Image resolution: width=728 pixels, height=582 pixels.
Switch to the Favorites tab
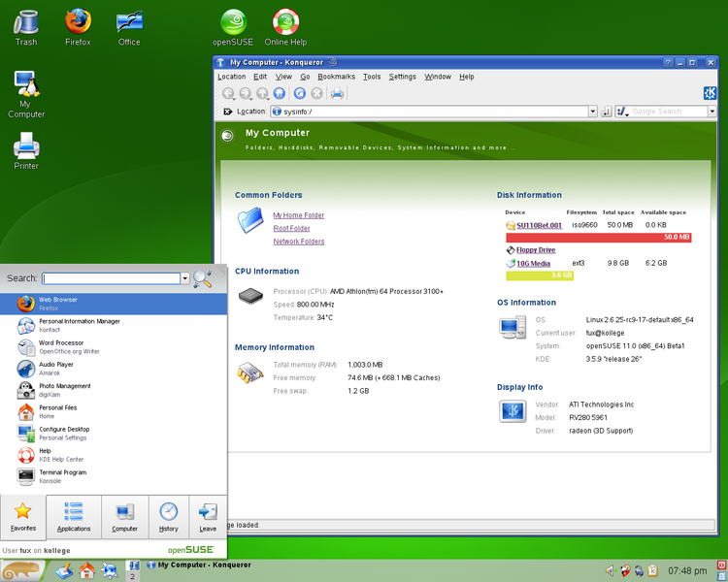coord(22,517)
